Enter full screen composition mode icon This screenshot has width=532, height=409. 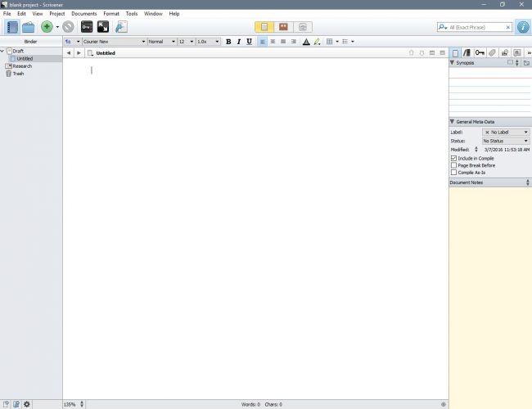click(103, 27)
